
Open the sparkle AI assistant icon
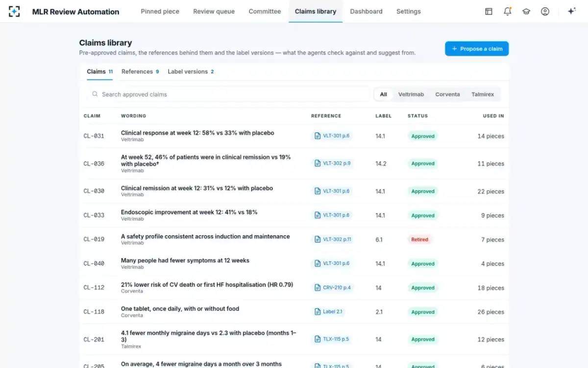pyautogui.click(x=571, y=11)
